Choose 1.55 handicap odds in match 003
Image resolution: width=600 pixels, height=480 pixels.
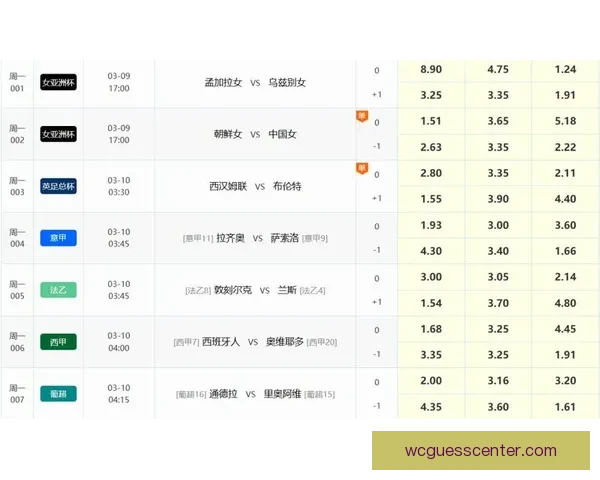[431, 199]
